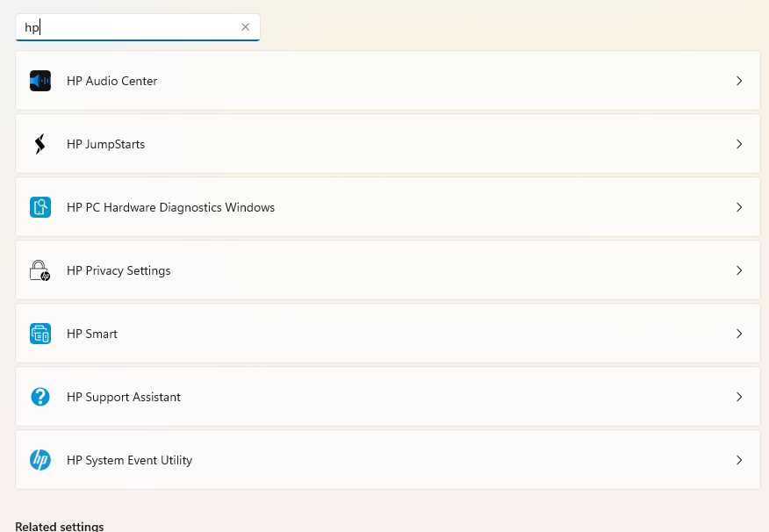Select the "HP PC Hardware Diagnostics Windows" label
Screen dimensions: 769x532
point(170,207)
